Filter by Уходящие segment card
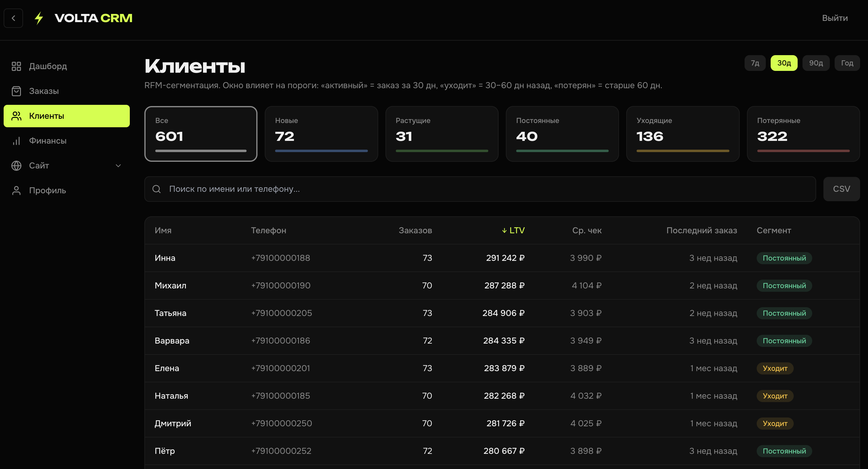The image size is (868, 469). pos(683,134)
